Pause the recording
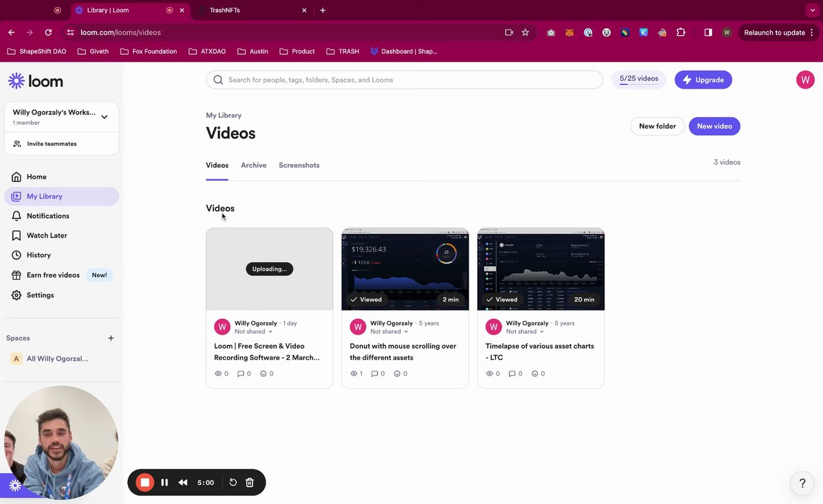The image size is (823, 504). click(x=165, y=482)
